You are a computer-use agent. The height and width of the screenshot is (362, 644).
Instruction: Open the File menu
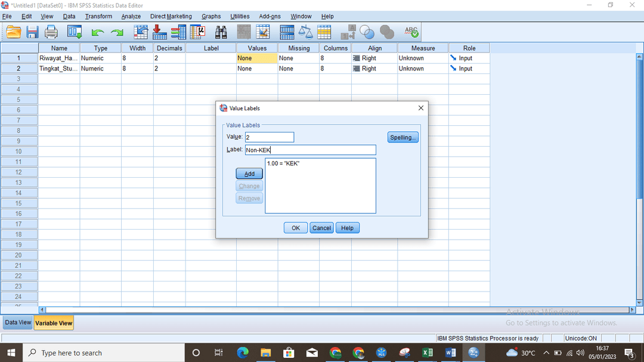pyautogui.click(x=7, y=17)
